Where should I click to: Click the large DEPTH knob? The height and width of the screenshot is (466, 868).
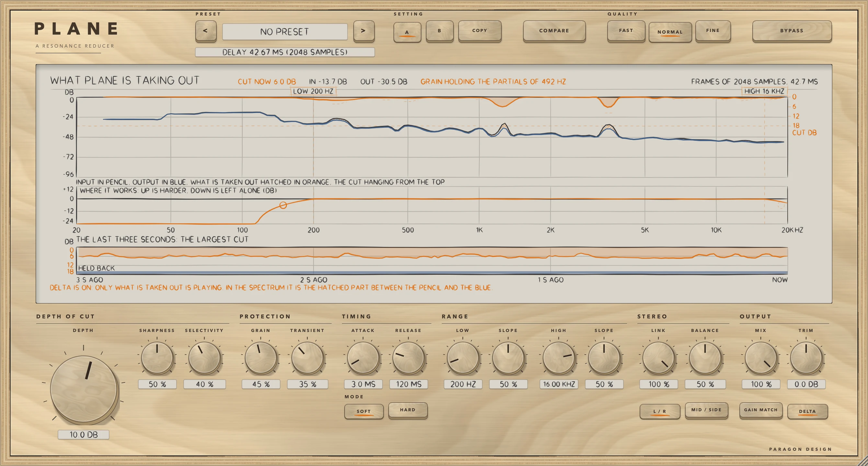[x=84, y=389]
